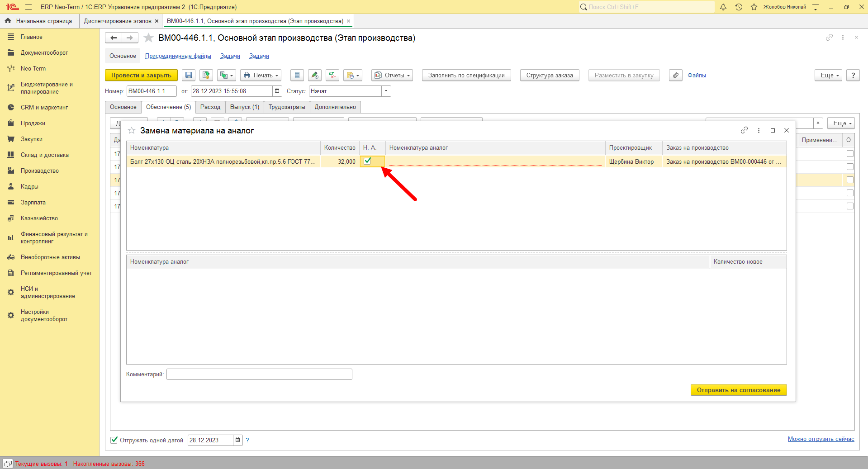Click Заполнить по спецификации button
The height and width of the screenshot is (469, 868).
click(x=466, y=76)
